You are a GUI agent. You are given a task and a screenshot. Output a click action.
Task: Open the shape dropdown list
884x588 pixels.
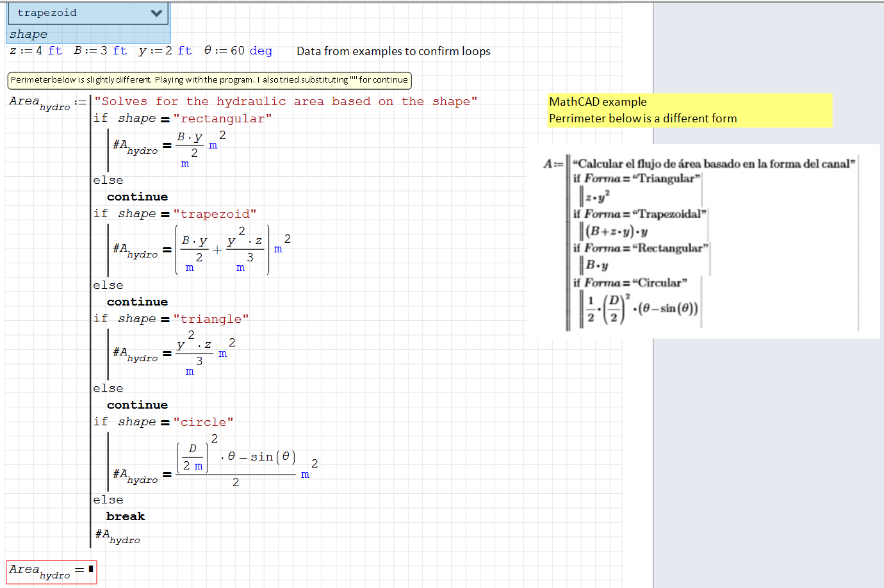coord(88,13)
